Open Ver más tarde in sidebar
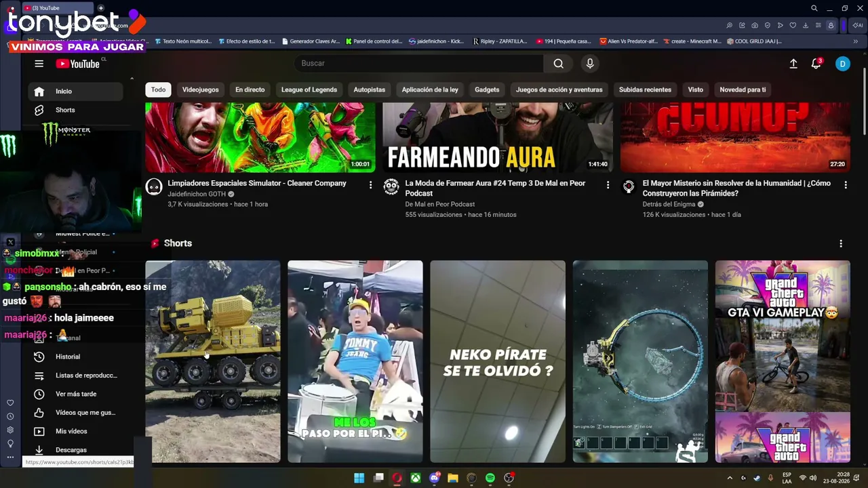This screenshot has width=868, height=488. coord(76,394)
